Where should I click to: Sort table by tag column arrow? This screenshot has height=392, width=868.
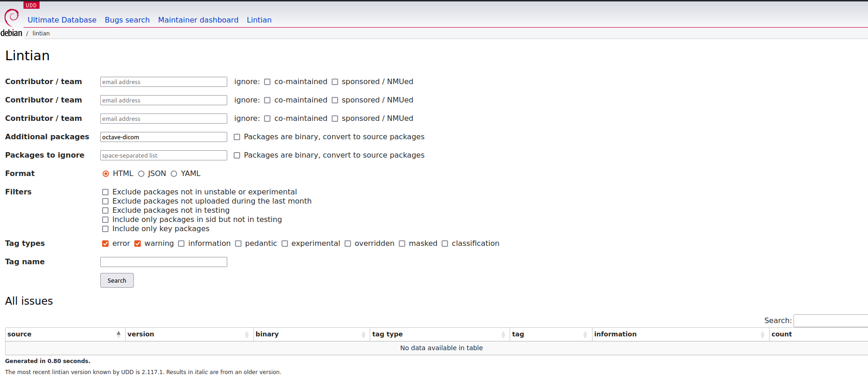point(585,335)
